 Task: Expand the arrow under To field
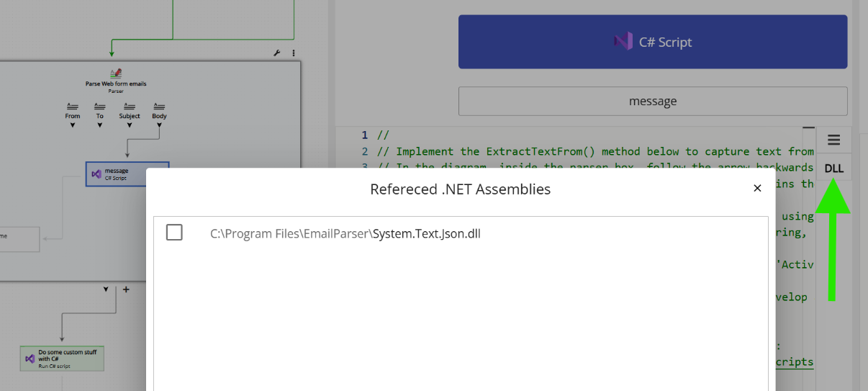point(99,125)
